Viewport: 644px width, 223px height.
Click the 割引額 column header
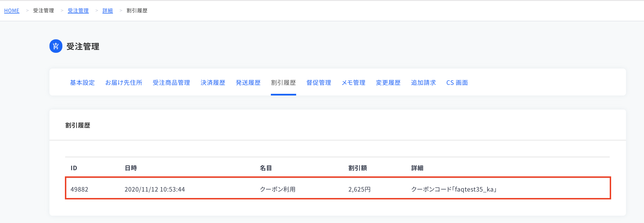click(x=358, y=168)
